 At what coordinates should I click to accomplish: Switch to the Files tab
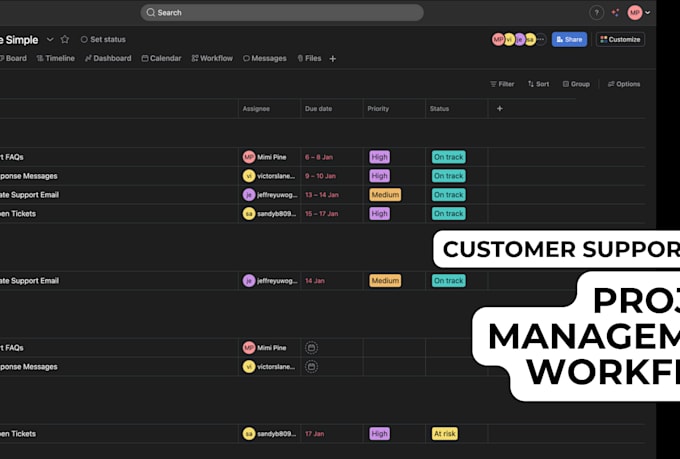309,58
